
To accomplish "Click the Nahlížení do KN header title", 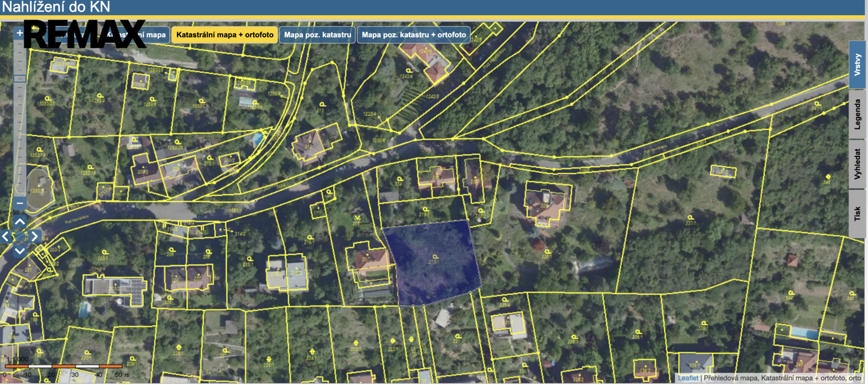I will tap(56, 7).
